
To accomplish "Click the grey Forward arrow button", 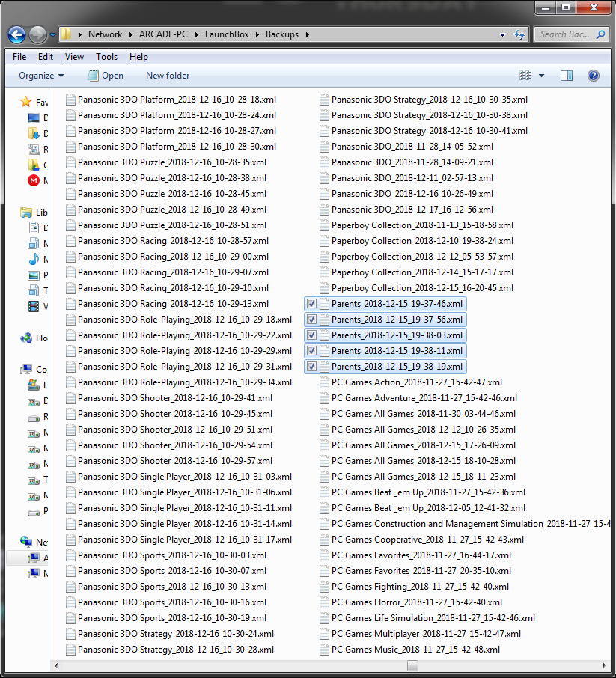I will click(x=37, y=34).
